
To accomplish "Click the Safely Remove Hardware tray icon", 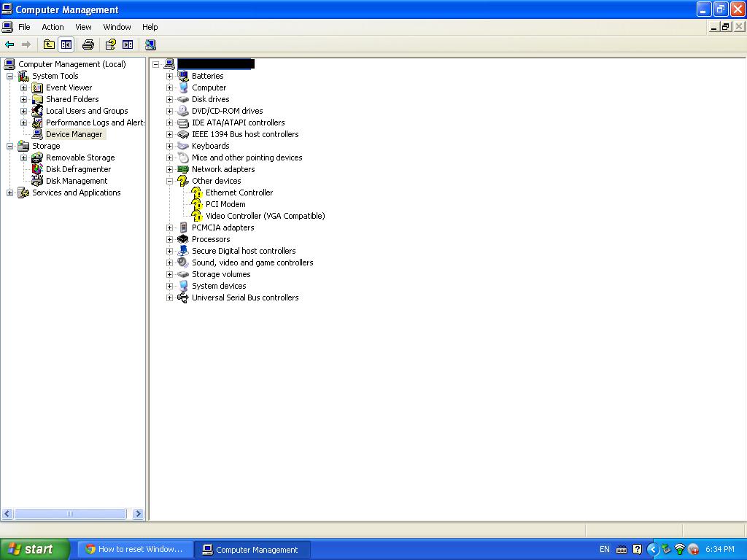I will click(x=667, y=550).
